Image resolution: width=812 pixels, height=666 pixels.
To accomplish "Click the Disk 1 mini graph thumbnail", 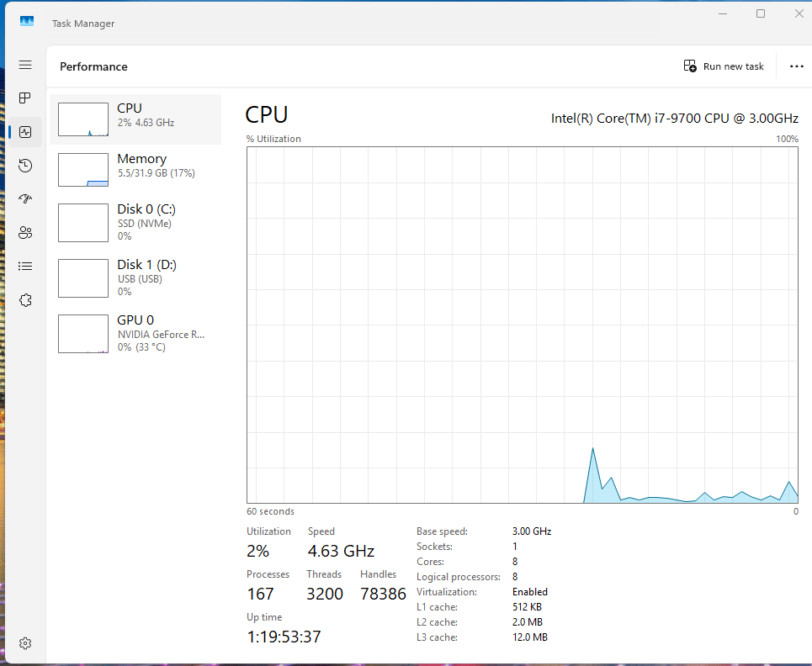I will (82, 278).
